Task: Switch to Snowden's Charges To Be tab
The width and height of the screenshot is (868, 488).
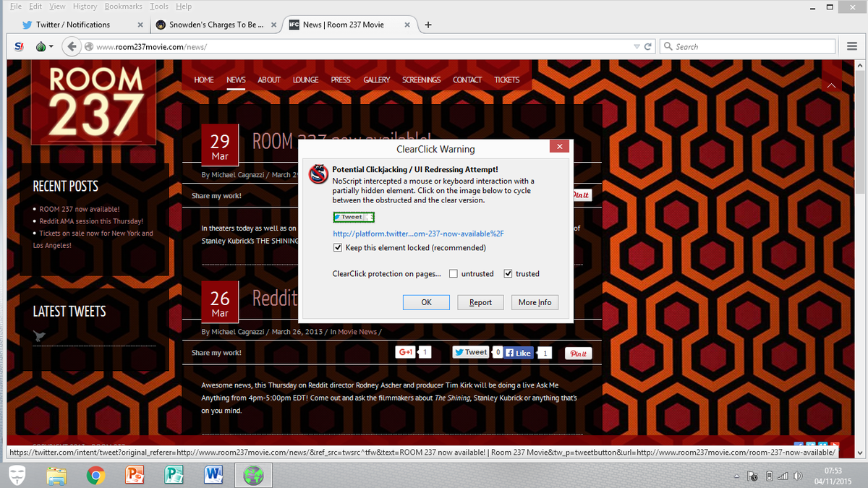Action: (216, 25)
